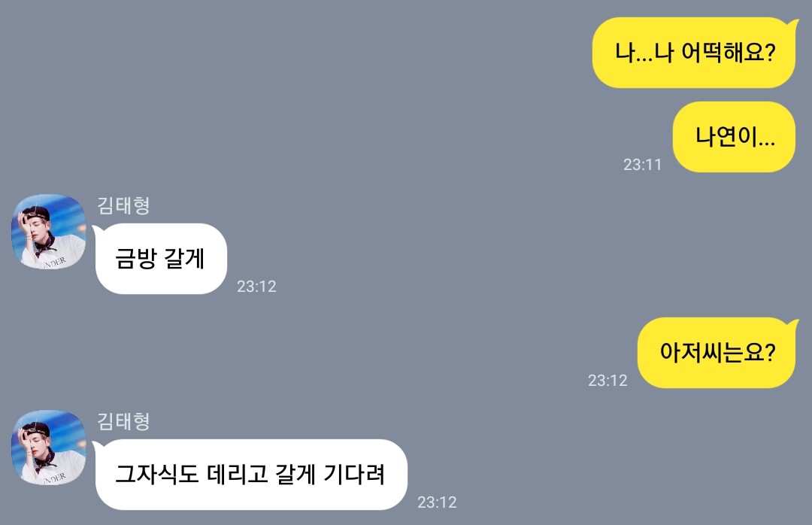Viewport: 812px width, 525px height.
Task: Tap the pointed tail of the '금방 갈게' bubble
Action: 98,231
